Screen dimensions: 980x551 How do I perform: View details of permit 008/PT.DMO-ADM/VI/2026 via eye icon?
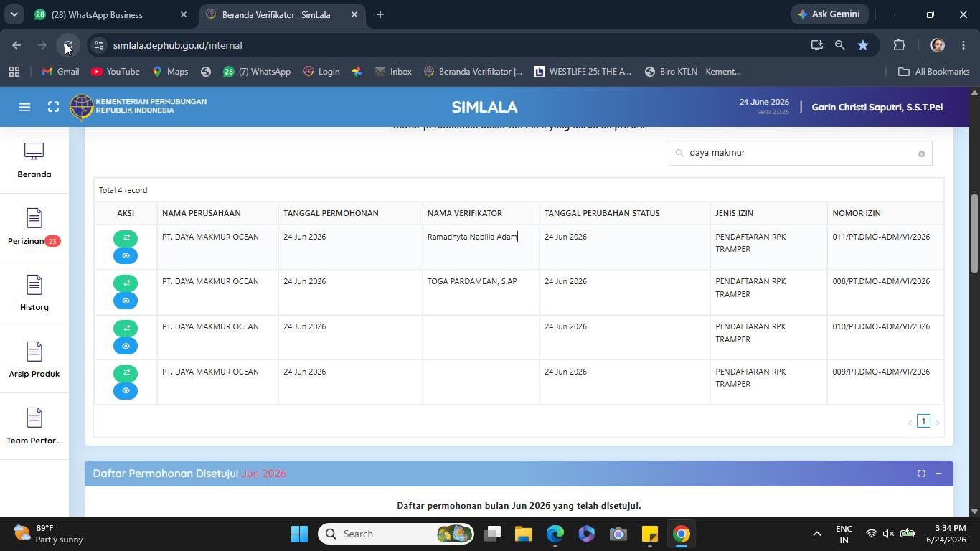[126, 301]
